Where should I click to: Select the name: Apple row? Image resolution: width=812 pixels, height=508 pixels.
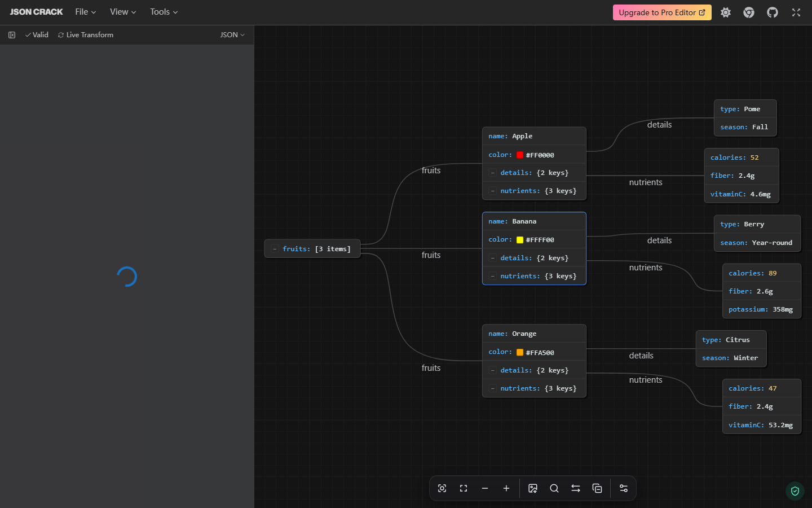(x=534, y=136)
